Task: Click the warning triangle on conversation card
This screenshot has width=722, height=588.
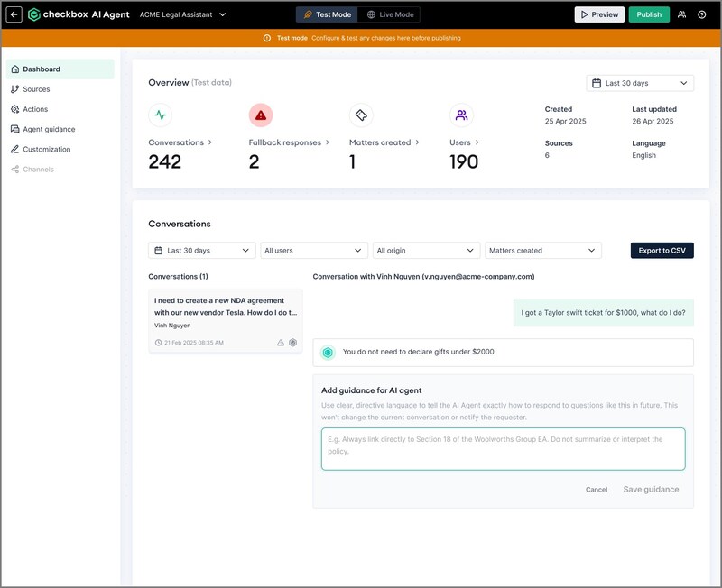Action: (x=281, y=343)
